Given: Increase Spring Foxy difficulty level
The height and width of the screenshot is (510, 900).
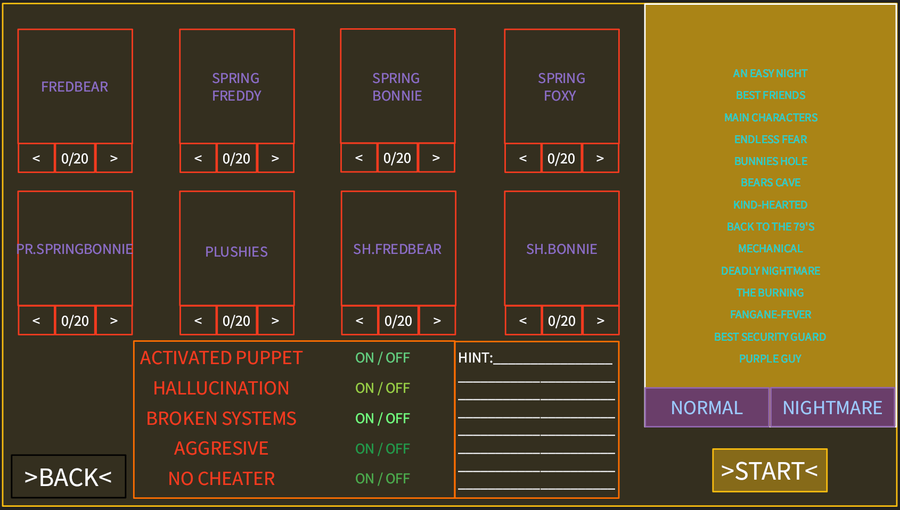Looking at the screenshot, I should pyautogui.click(x=600, y=158).
